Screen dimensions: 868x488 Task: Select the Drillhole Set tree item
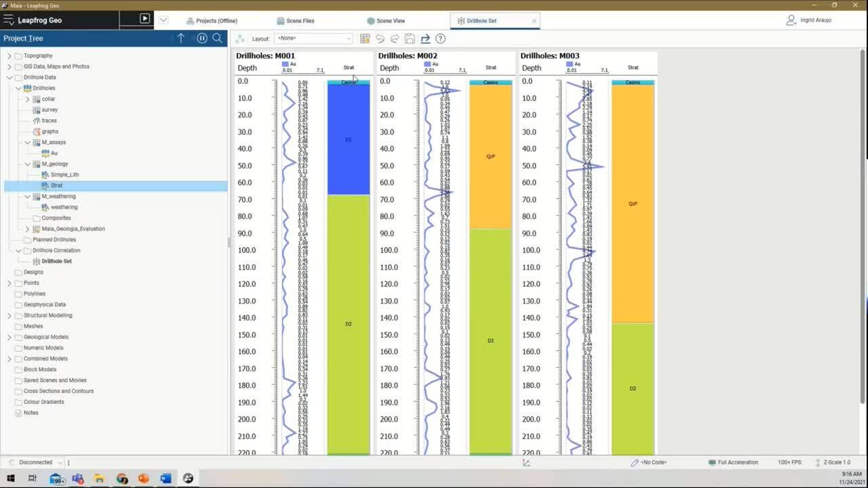pyautogui.click(x=56, y=262)
